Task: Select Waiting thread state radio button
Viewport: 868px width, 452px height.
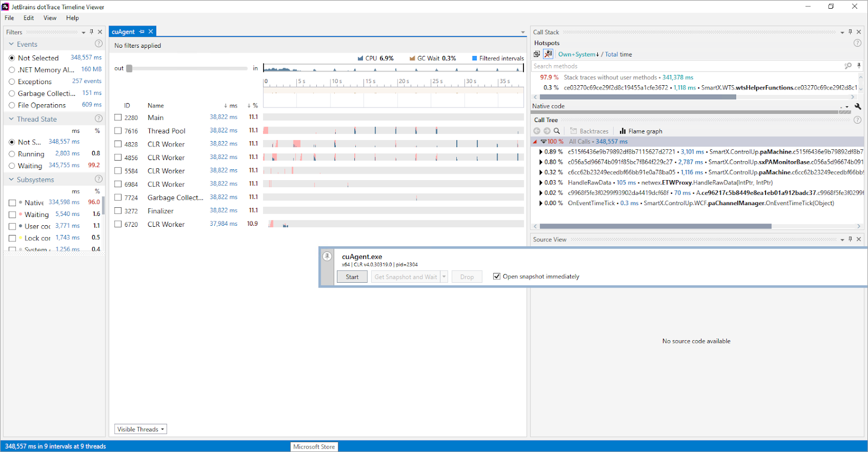Action: click(x=12, y=166)
